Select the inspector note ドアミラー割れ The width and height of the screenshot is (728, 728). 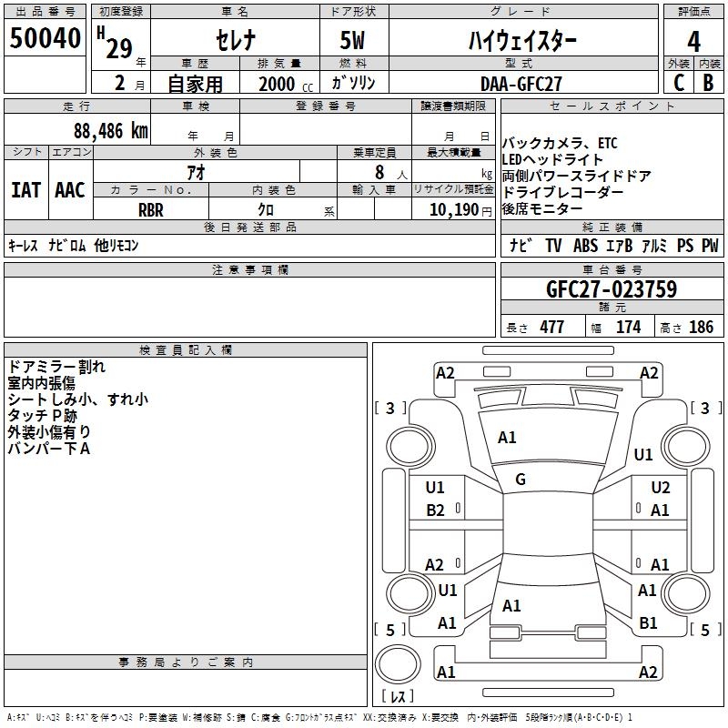point(56,367)
